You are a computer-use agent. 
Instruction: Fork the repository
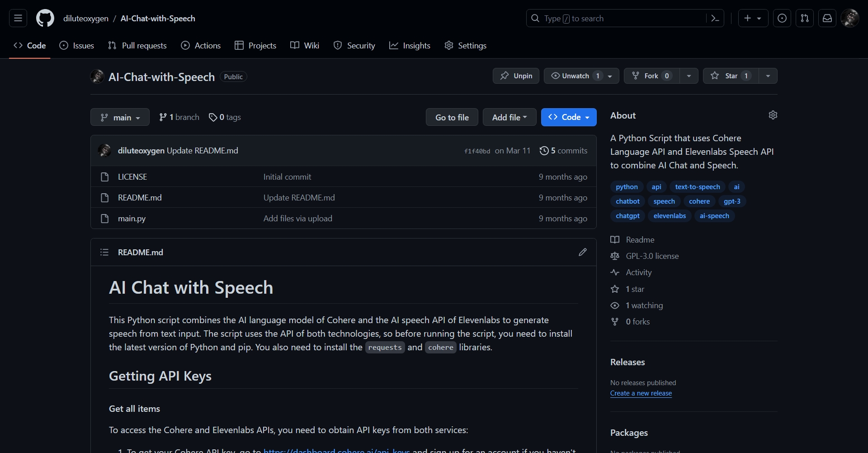click(x=651, y=76)
